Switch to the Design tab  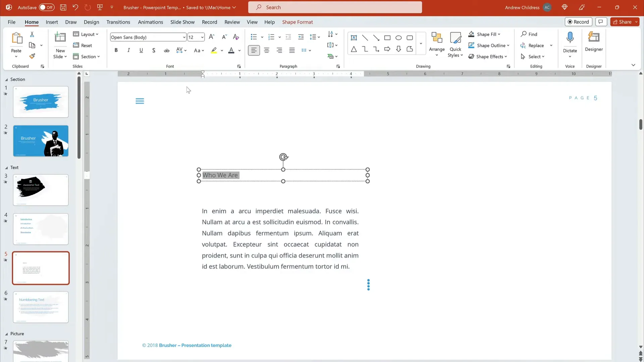pyautogui.click(x=91, y=22)
